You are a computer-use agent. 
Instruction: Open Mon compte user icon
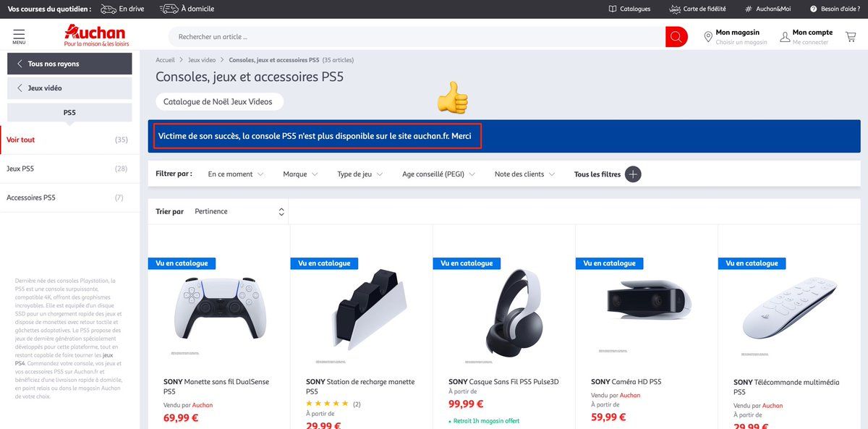(x=785, y=37)
